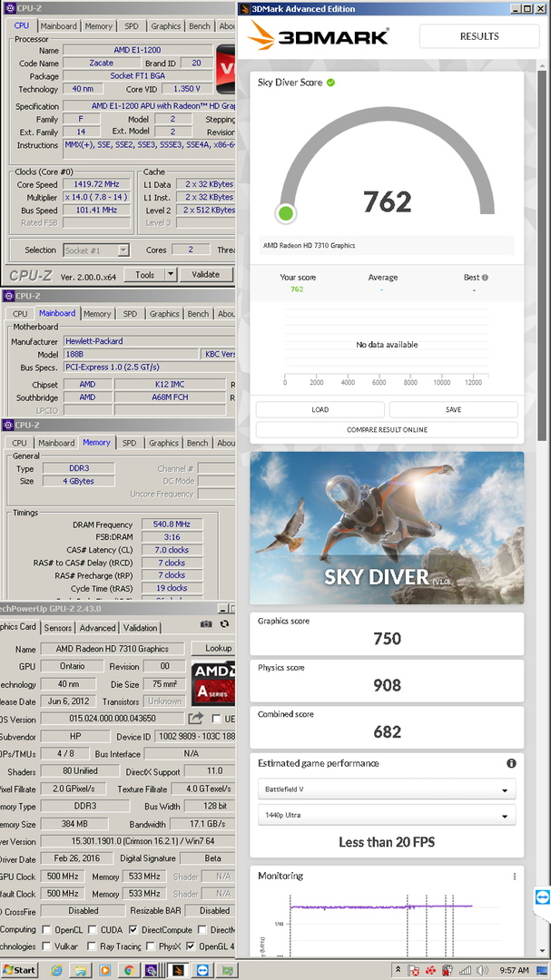This screenshot has width=551, height=980.
Task: Toggle the UEFI checkbox in GPU-Z
Action: tap(216, 719)
